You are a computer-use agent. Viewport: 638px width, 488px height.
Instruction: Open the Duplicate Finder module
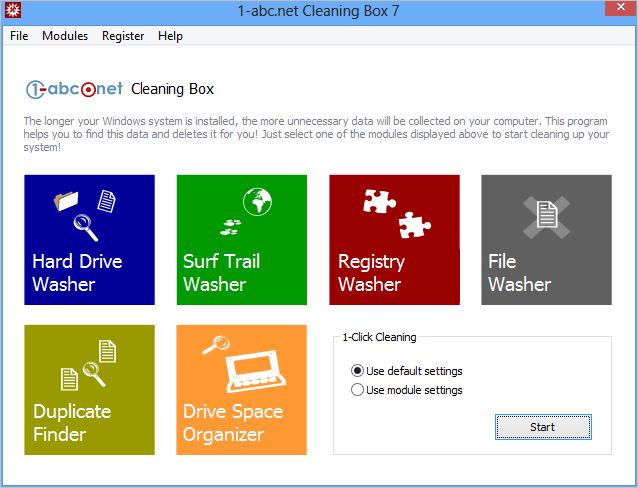(89, 390)
